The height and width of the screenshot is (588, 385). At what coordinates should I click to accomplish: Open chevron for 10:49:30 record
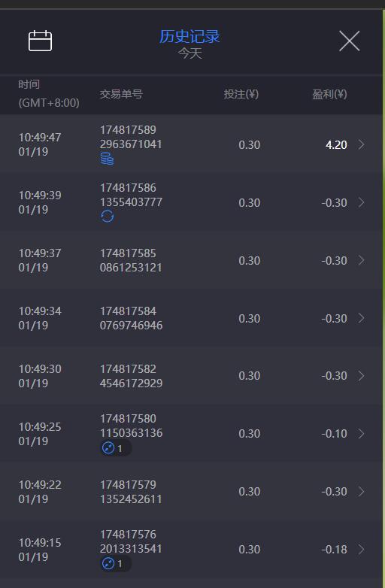(361, 376)
